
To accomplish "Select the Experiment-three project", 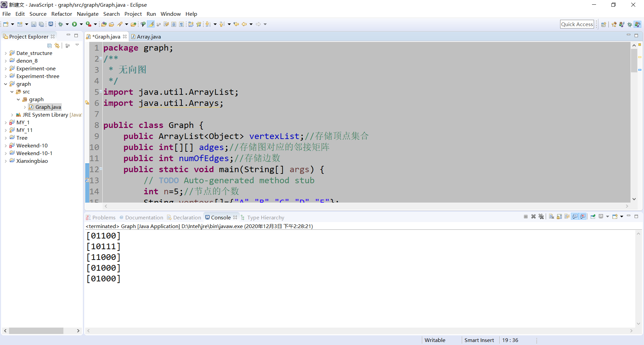I will coord(38,76).
